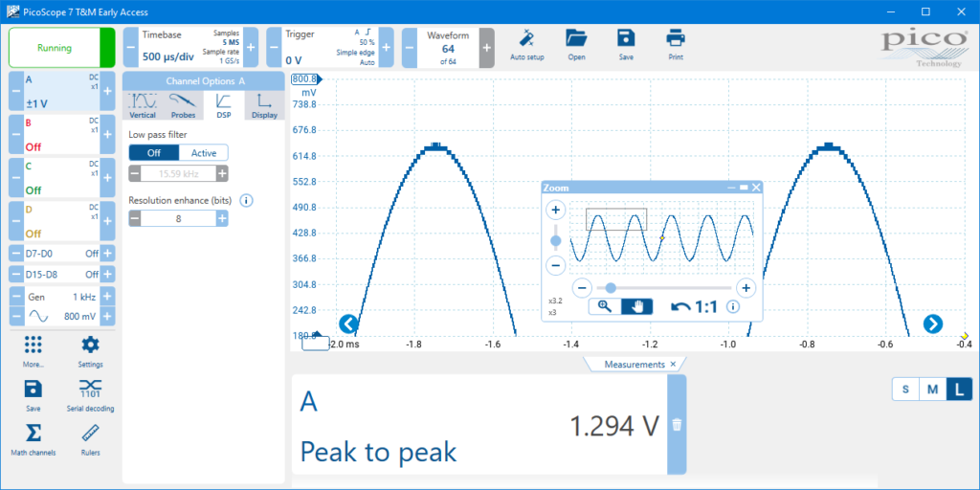The image size is (980, 490).
Task: Click the info icon next to Resolution enhance
Action: 246,201
